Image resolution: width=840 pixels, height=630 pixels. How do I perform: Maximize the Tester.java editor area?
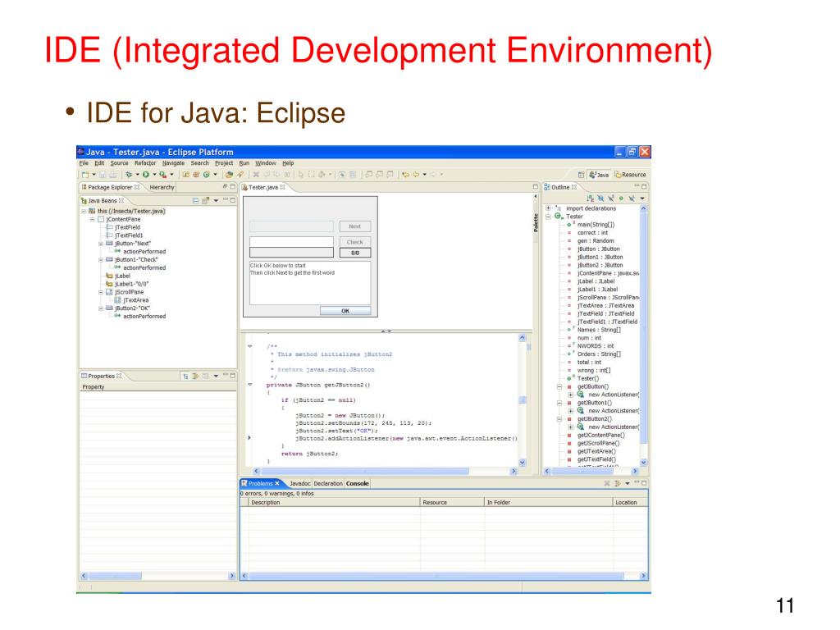tap(535, 186)
